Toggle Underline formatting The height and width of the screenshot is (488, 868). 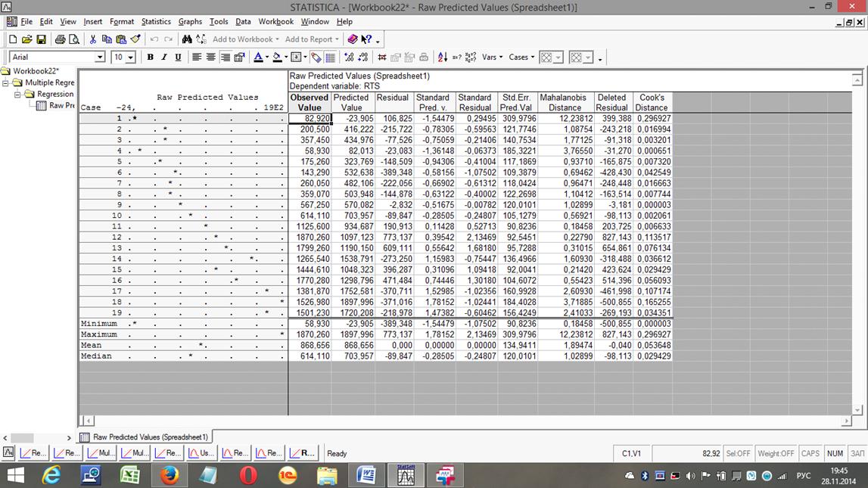tap(178, 58)
